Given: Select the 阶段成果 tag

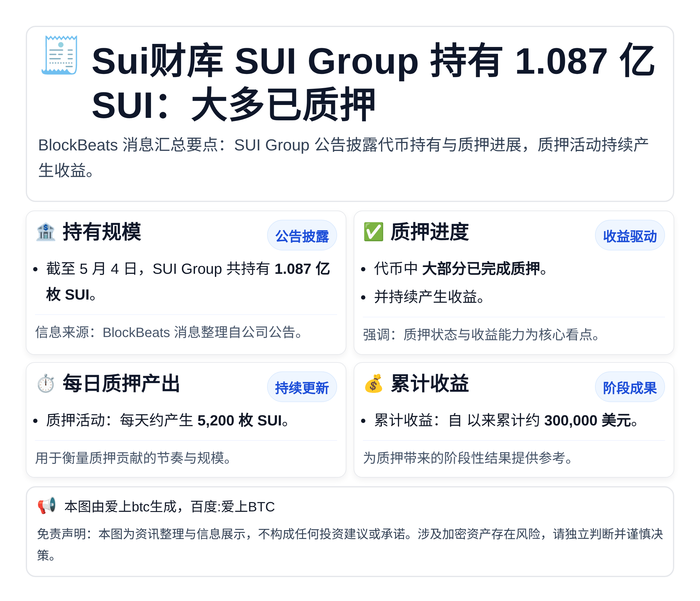Looking at the screenshot, I should coord(630,387).
